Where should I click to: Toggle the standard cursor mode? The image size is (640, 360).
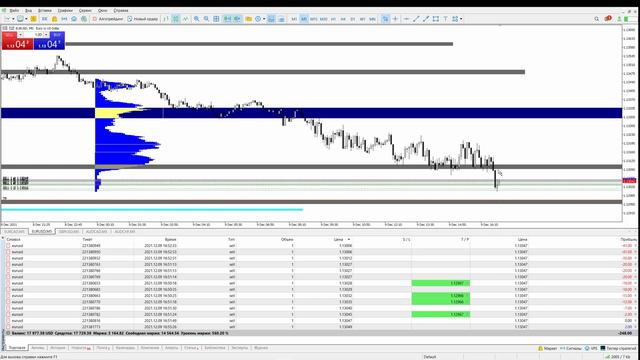[x=385, y=19]
